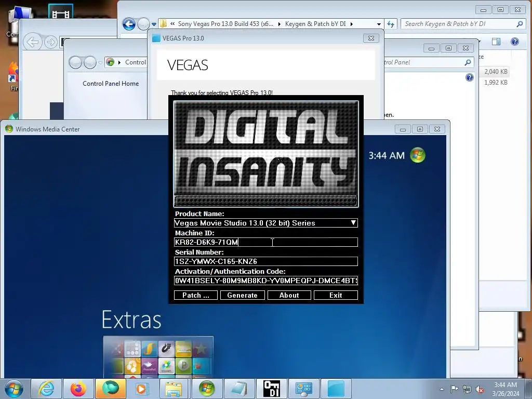This screenshot has width=532, height=399.
Task: Click the Digital Insanity logo banner
Action: (265, 154)
